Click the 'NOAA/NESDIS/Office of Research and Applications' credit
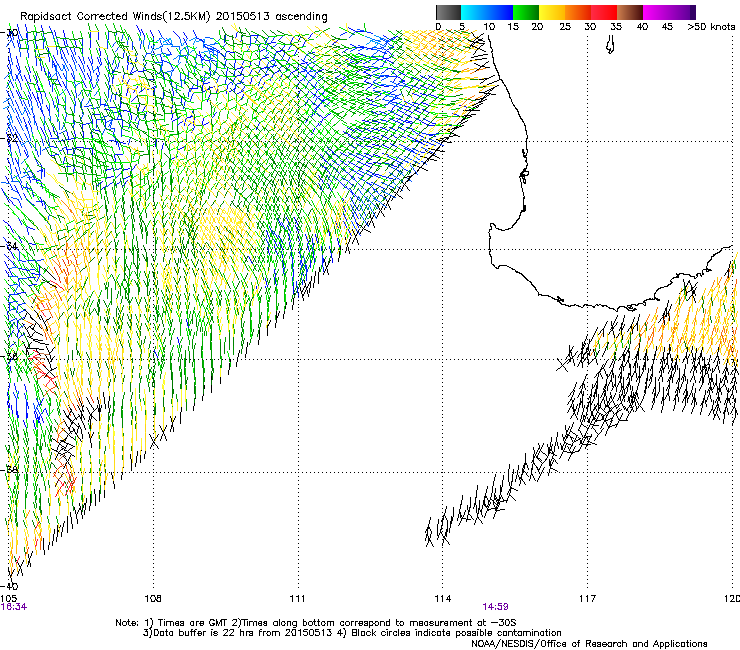 (589, 643)
